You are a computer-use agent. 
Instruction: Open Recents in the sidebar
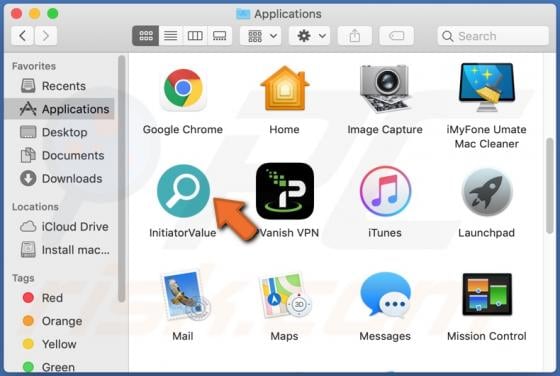(60, 86)
